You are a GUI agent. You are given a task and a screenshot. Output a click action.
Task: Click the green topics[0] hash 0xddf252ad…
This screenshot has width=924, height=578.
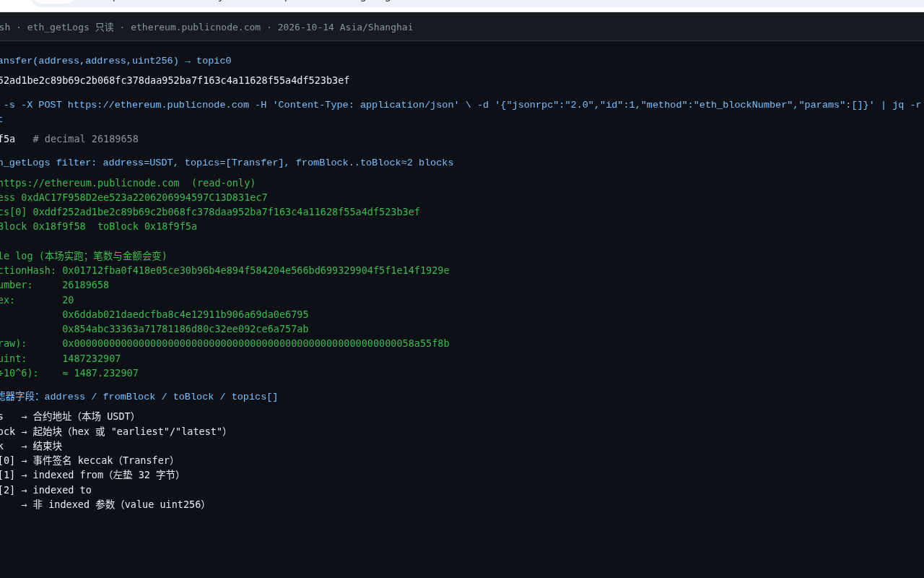pyautogui.click(x=226, y=212)
